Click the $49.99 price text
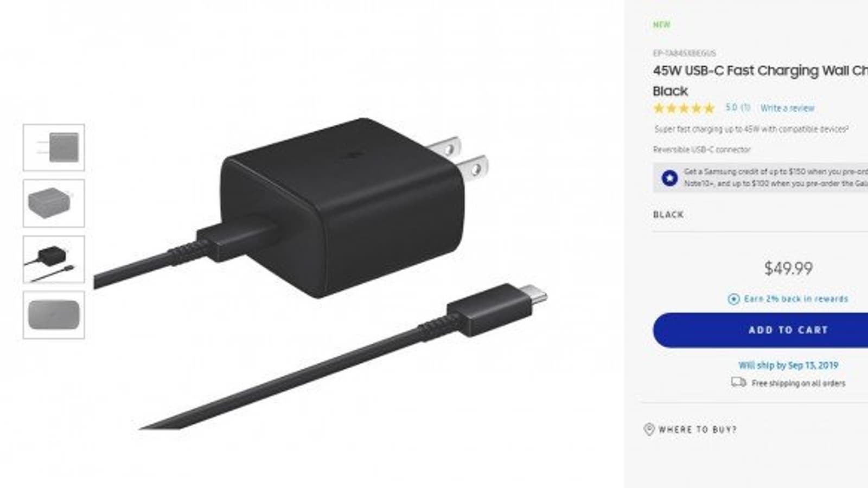Viewport: 868px width, 488px height. pyautogui.click(x=788, y=268)
